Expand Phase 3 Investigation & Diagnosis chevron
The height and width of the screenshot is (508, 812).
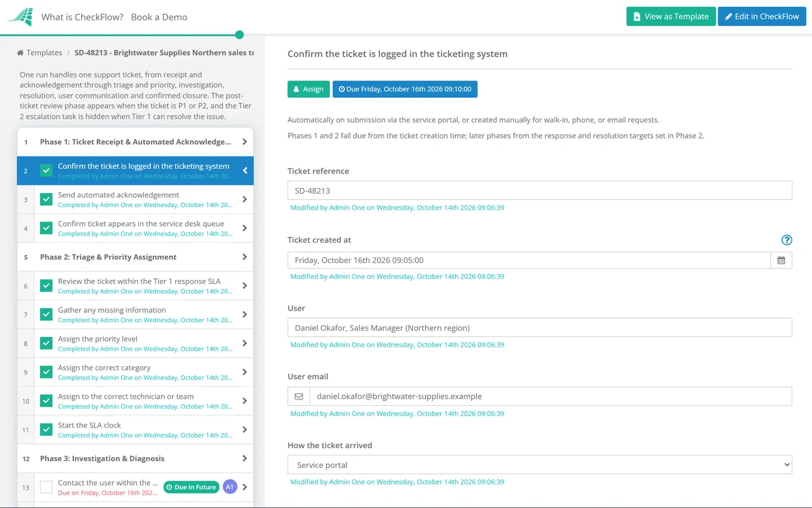coord(245,458)
